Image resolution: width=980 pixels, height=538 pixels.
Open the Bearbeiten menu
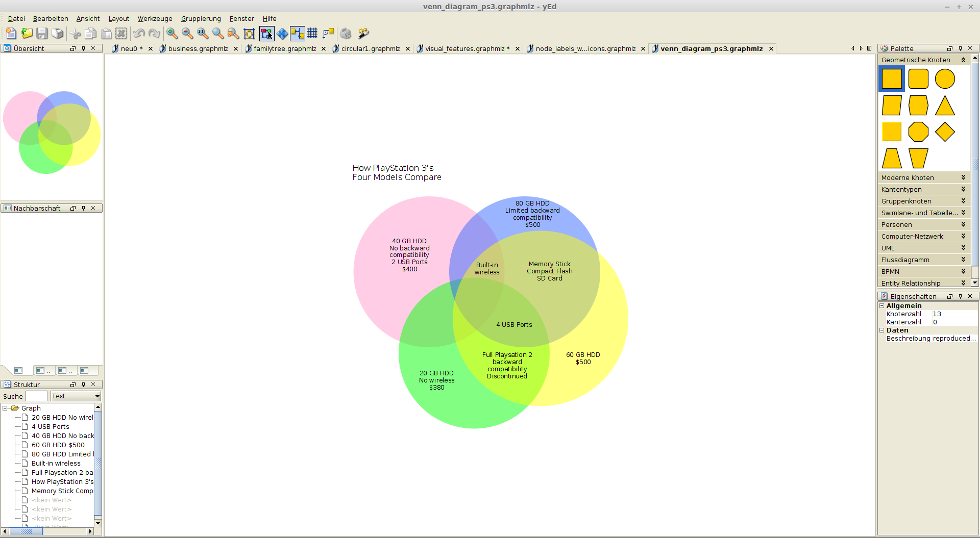click(x=51, y=19)
